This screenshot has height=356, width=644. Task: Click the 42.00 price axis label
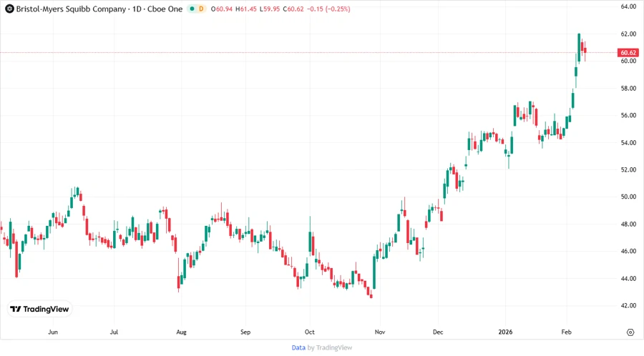628,305
